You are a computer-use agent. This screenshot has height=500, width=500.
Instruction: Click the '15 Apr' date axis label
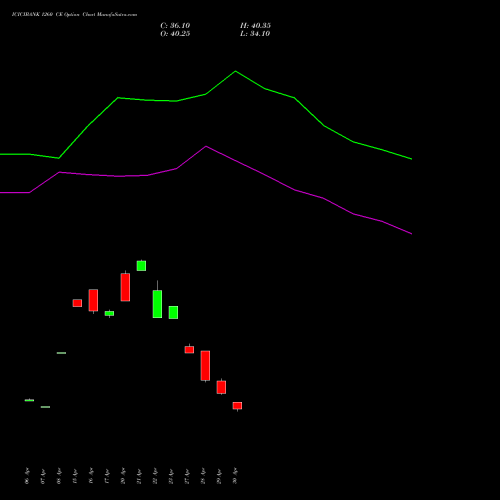(x=75, y=476)
